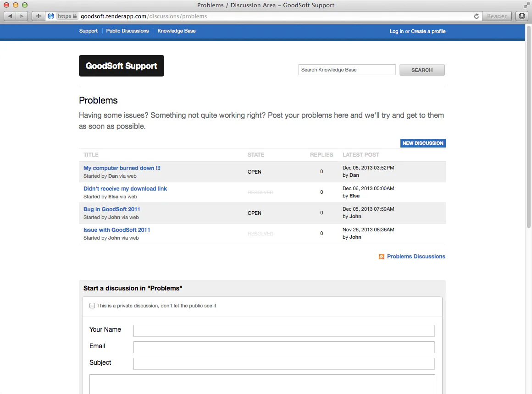This screenshot has width=532, height=394.
Task: Click the Create a profile link
Action: pos(428,31)
